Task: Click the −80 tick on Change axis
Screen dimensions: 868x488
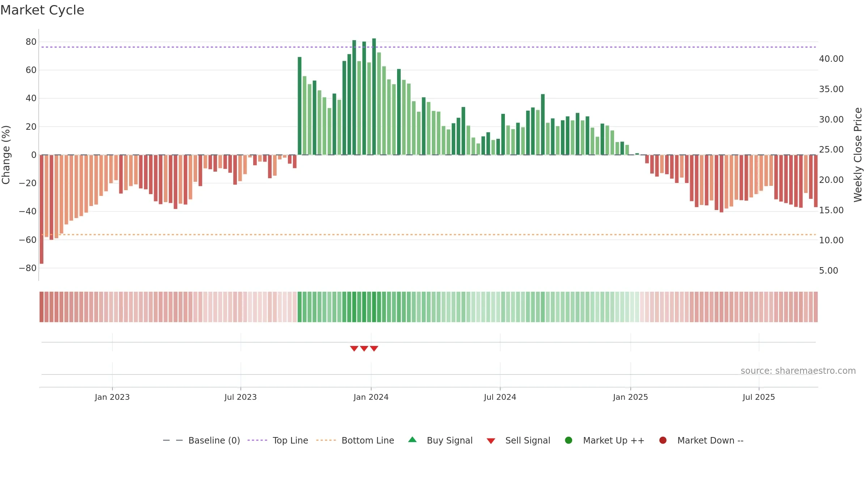Action: (28, 268)
